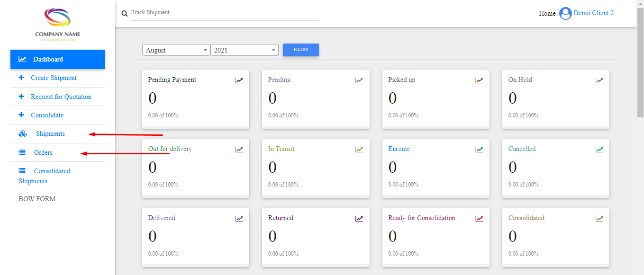Open the Demo Client 2 user menu
Image resolution: width=644 pixels, height=275 pixels.
pyautogui.click(x=593, y=13)
